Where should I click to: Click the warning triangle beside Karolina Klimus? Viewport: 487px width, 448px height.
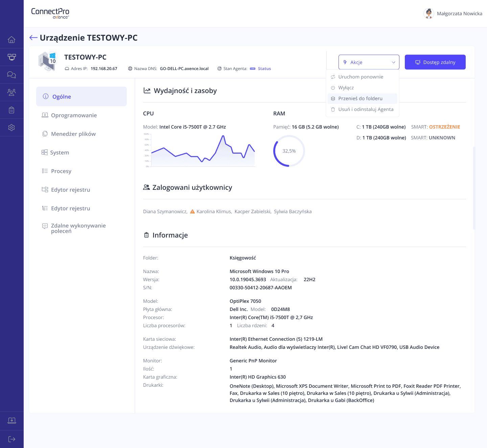pos(192,211)
